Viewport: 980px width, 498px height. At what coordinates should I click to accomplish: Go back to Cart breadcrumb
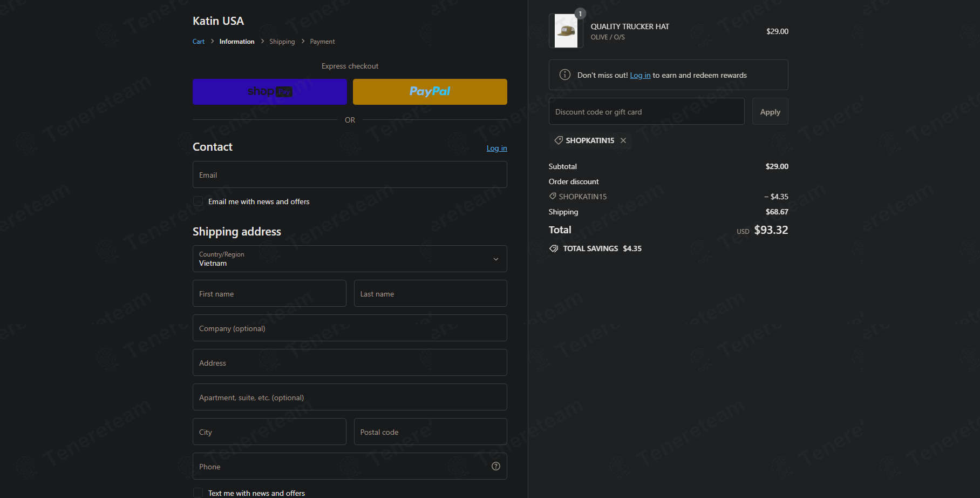pos(199,42)
